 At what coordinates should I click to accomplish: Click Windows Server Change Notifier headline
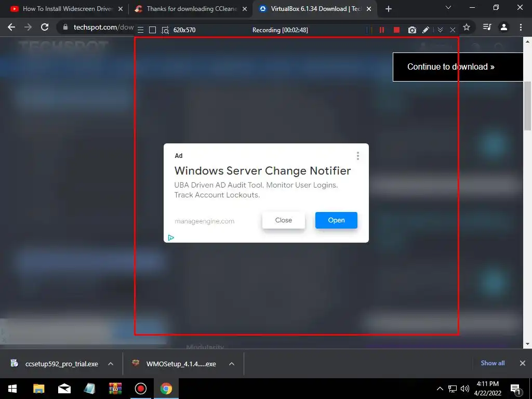point(262,170)
